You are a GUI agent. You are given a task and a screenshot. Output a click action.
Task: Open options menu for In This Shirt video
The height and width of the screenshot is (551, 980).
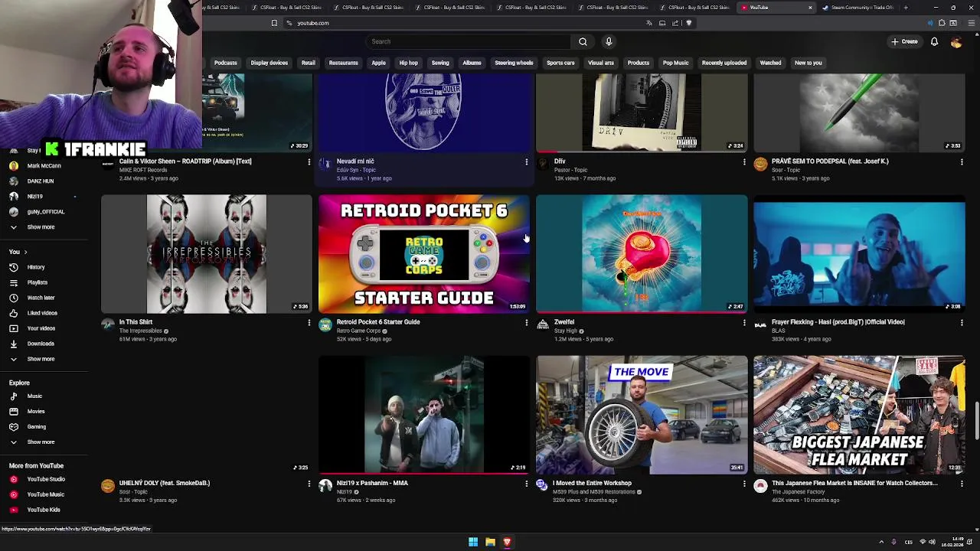309,323
